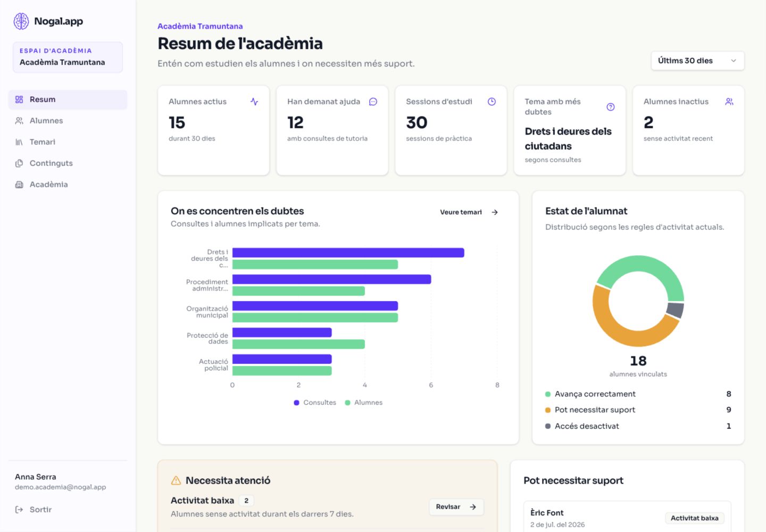This screenshot has width=766, height=532.
Task: Click the Nogal.app brain logo icon
Action: pyautogui.click(x=21, y=21)
